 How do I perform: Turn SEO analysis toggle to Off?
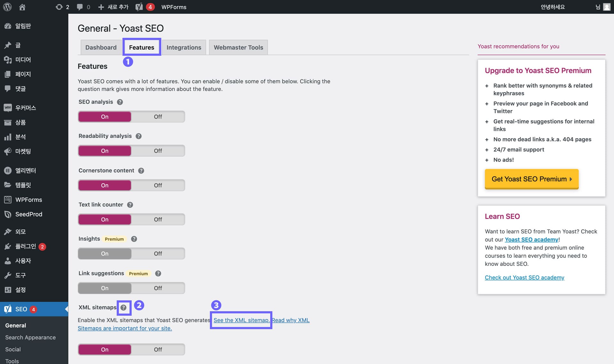158,117
